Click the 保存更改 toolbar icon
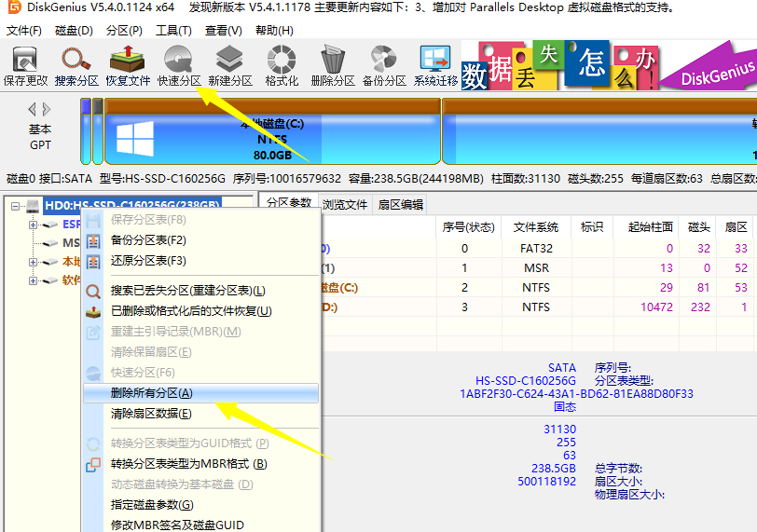 25,65
